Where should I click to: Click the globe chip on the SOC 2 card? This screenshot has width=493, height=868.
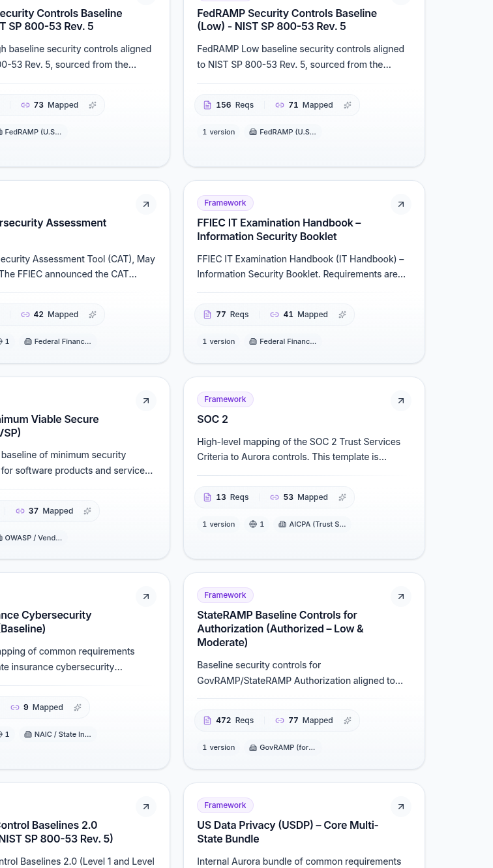click(x=256, y=524)
